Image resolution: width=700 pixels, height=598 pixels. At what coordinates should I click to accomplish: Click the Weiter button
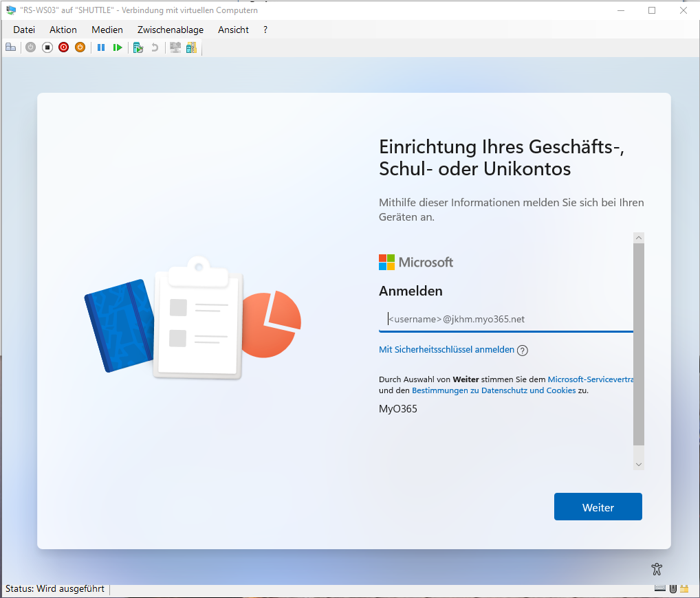coord(598,507)
